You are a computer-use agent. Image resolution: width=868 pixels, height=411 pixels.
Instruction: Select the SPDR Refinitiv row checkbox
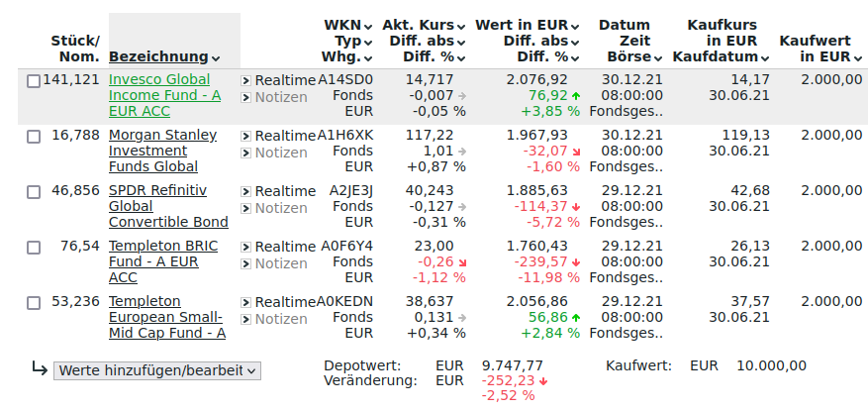pos(34,192)
